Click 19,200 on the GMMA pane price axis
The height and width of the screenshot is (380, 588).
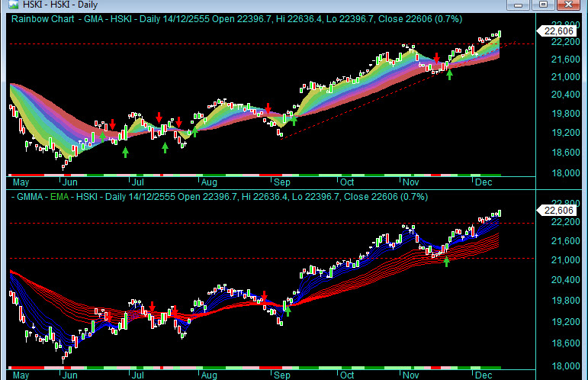pyautogui.click(x=565, y=321)
